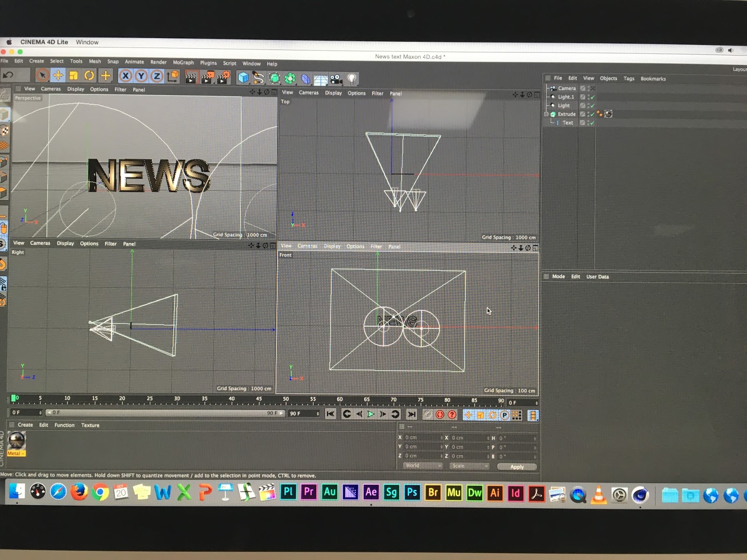
Task: Select the Scale tool in top toolbar
Action: [73, 75]
